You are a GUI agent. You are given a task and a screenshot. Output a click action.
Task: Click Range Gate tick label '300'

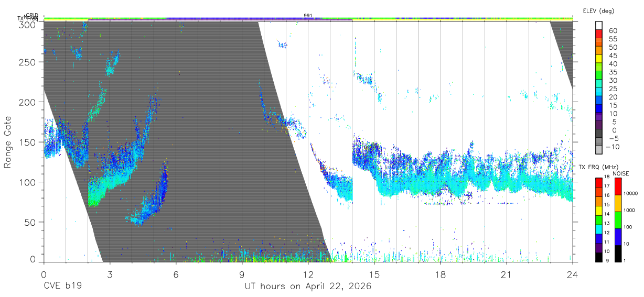[x=27, y=24]
